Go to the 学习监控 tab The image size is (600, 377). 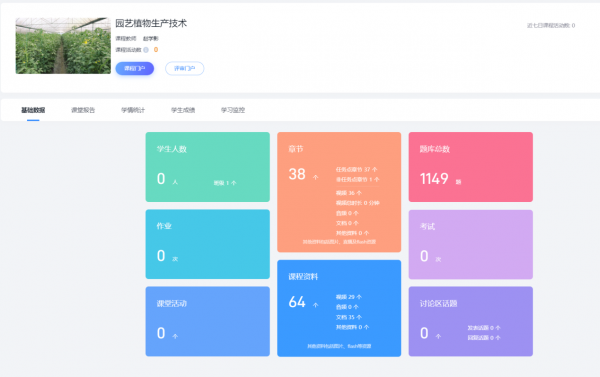click(233, 110)
